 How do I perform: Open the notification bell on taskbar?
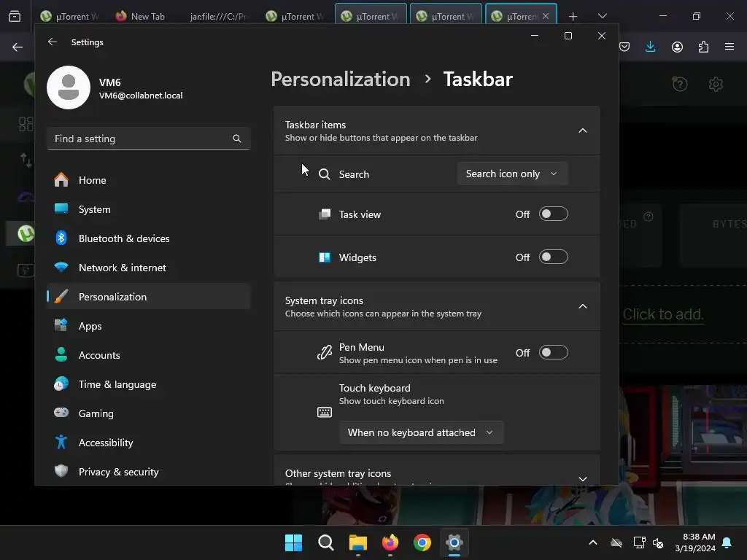727,542
